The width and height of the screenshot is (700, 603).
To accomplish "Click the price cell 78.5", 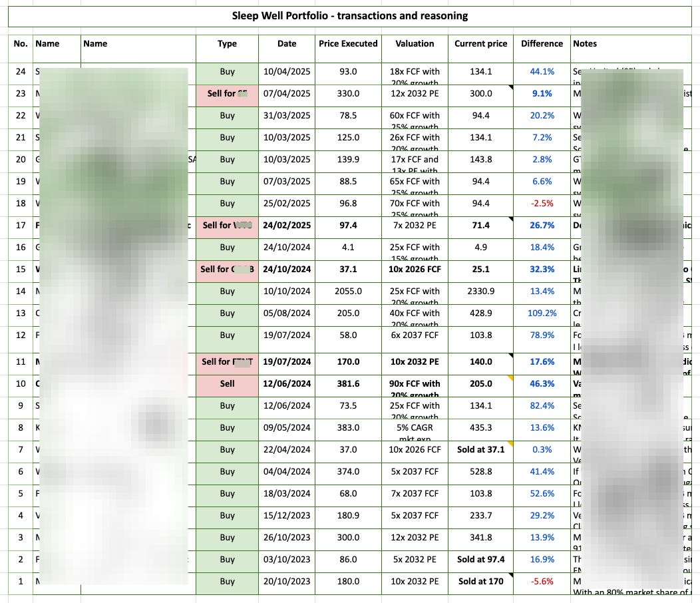I will tap(348, 118).
